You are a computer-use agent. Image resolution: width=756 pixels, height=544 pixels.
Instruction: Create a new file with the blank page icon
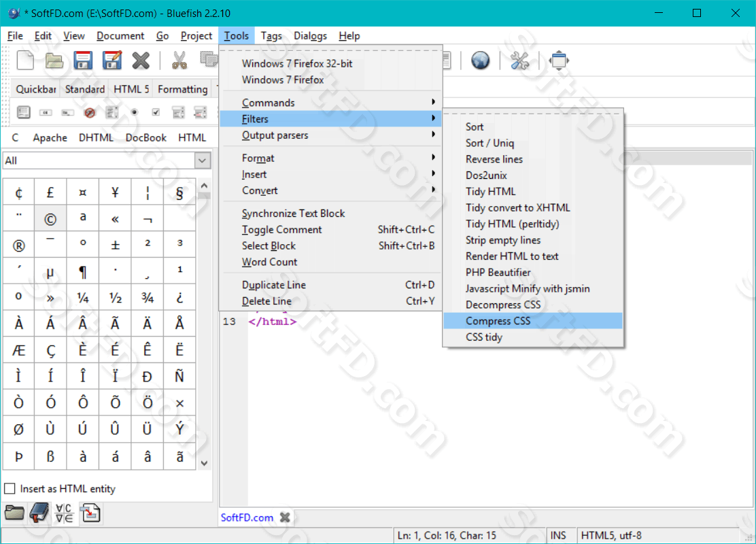tap(25, 61)
